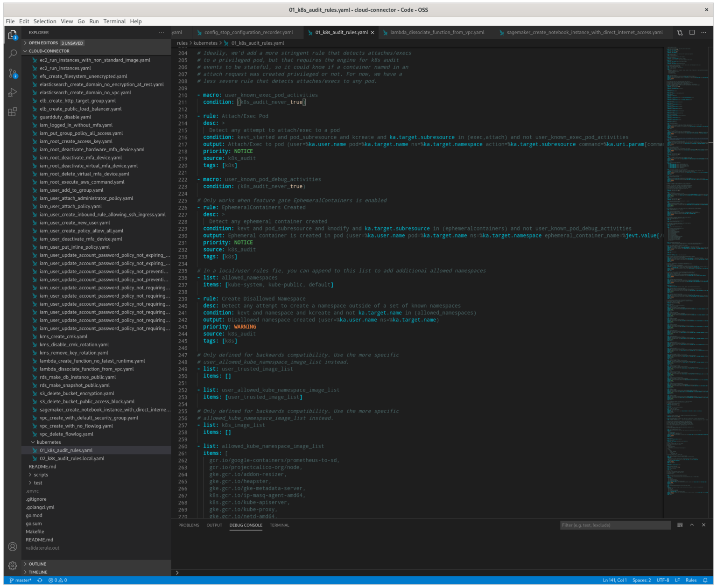Expand the scripts folder
717x588 pixels.
(41, 475)
